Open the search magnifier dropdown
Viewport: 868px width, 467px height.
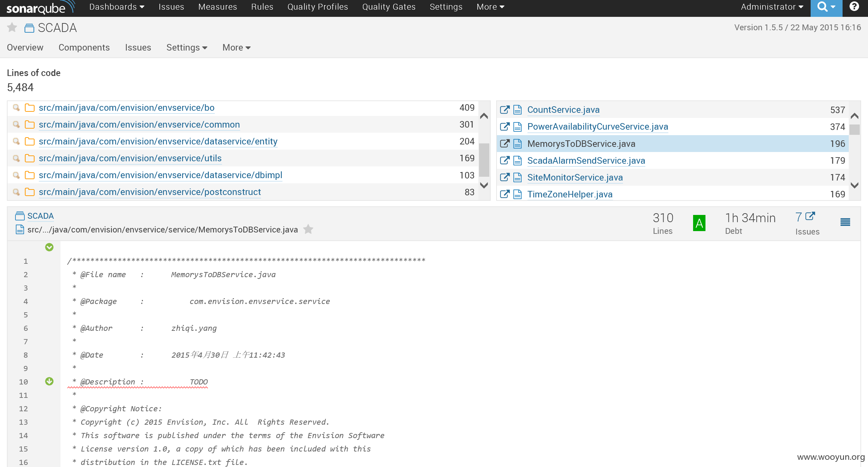826,8
